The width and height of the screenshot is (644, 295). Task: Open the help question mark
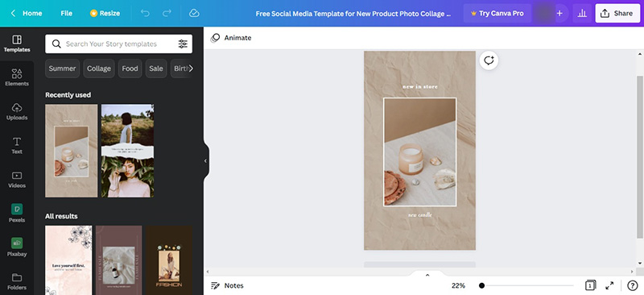tap(633, 285)
